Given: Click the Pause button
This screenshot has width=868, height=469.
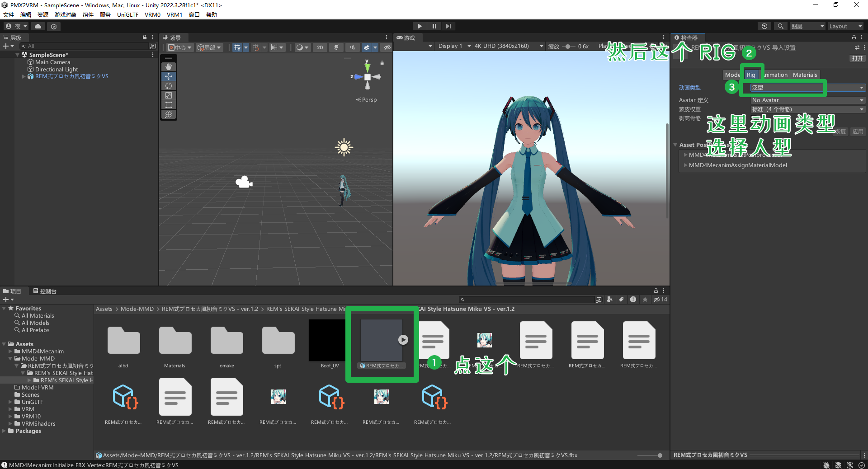Looking at the screenshot, I should pyautogui.click(x=434, y=26).
